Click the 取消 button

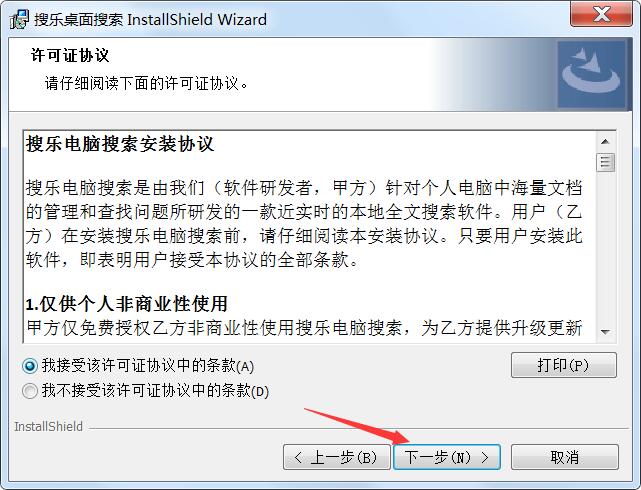[565, 457]
